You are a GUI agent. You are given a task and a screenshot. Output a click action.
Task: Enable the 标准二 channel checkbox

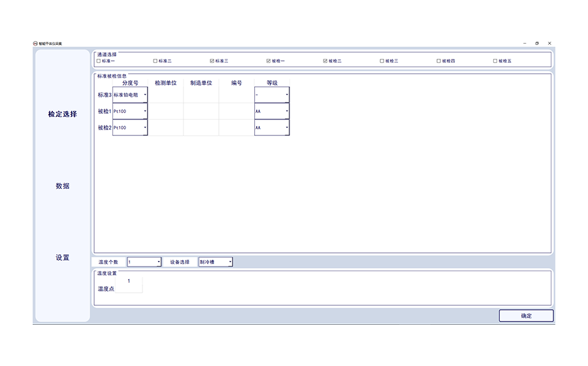point(155,61)
